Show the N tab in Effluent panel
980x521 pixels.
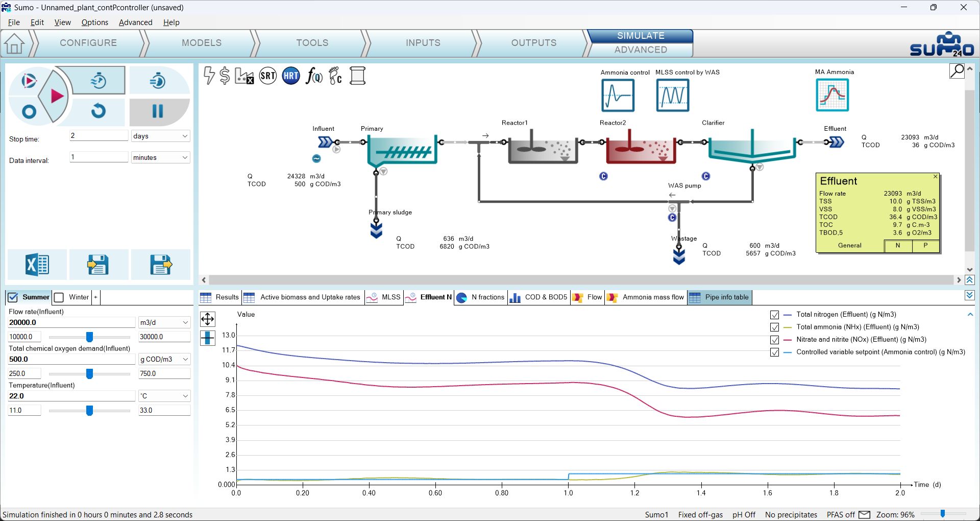898,246
